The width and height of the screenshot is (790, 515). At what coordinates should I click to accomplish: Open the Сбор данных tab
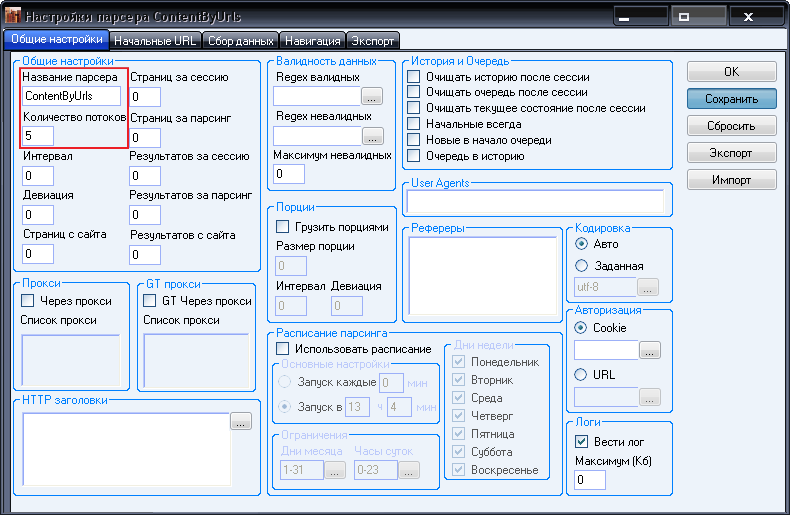pyautogui.click(x=241, y=41)
